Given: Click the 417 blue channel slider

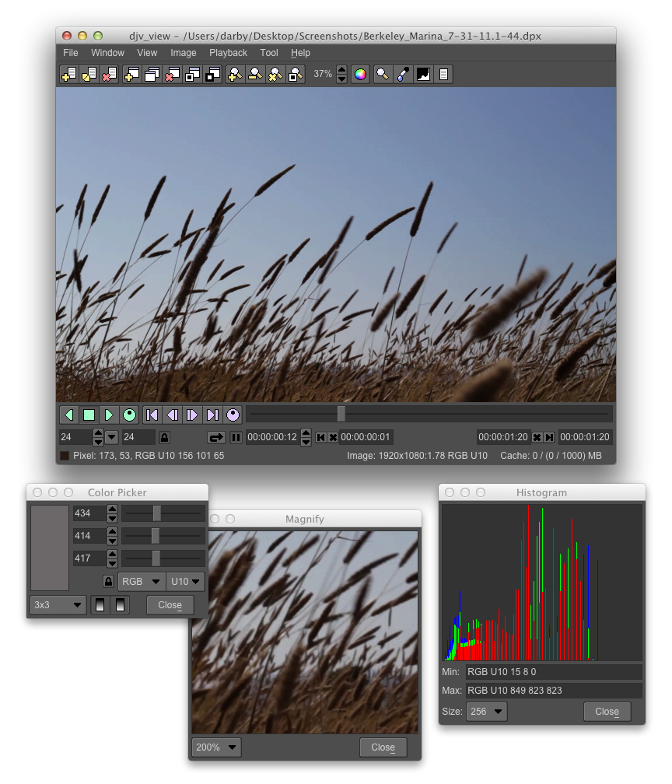Looking at the screenshot, I should 163,558.
